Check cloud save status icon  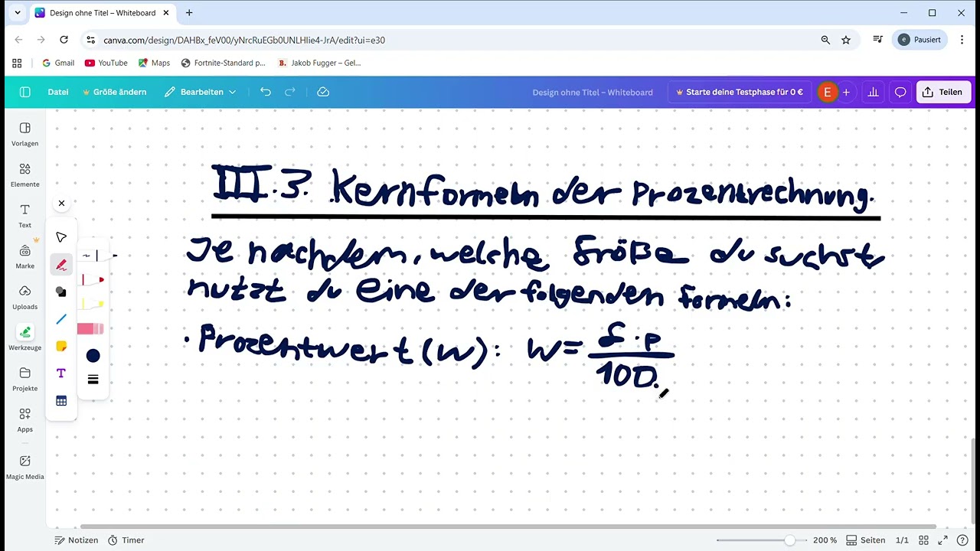323,92
